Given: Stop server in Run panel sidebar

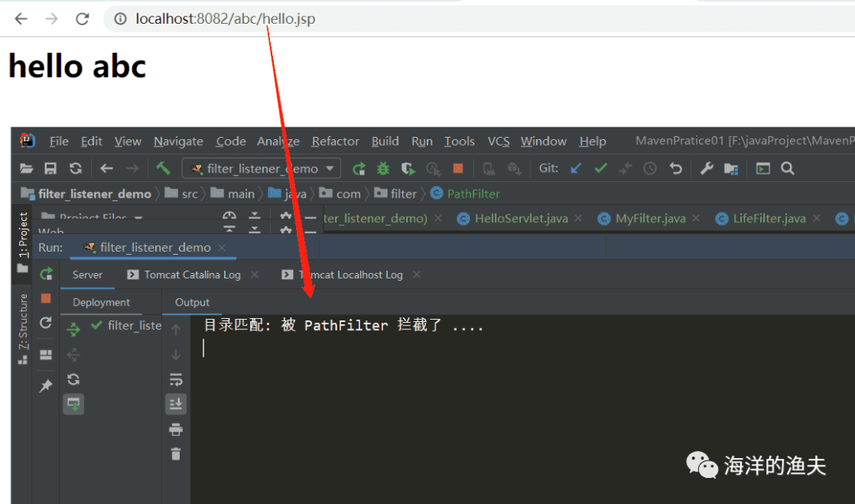Looking at the screenshot, I should pyautogui.click(x=46, y=298).
